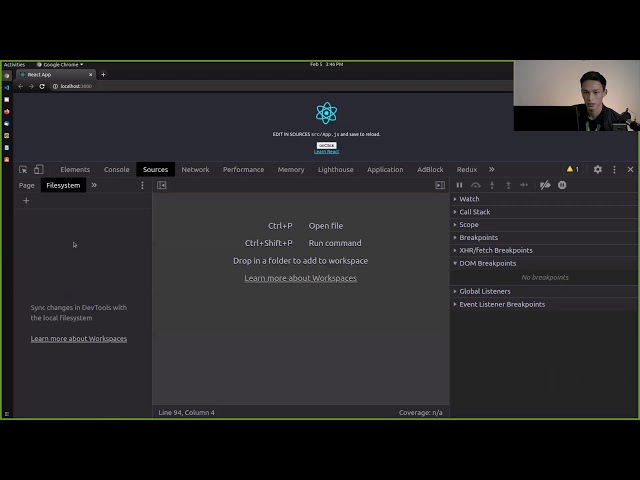Pause script execution button
The height and width of the screenshot is (480, 640).
[459, 185]
